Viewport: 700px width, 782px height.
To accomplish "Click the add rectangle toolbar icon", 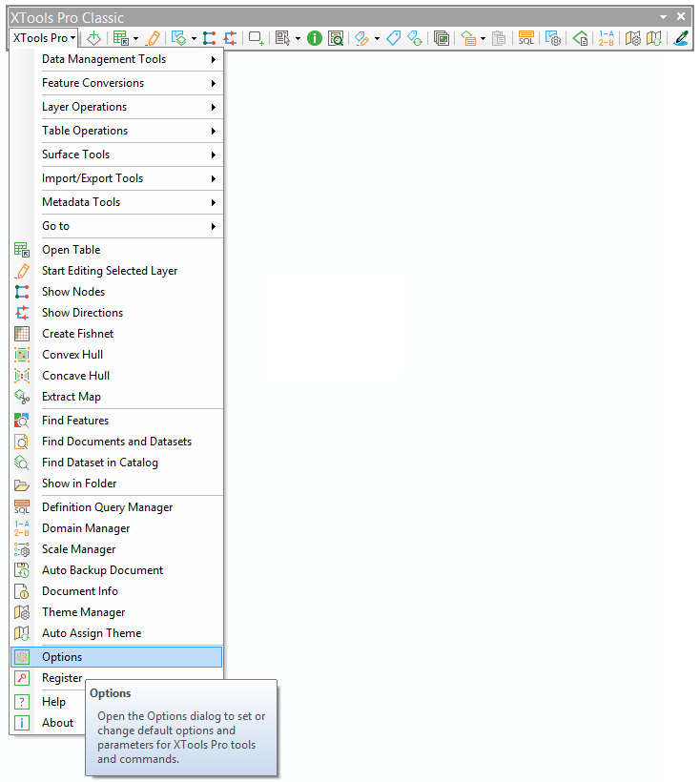I will point(257,38).
